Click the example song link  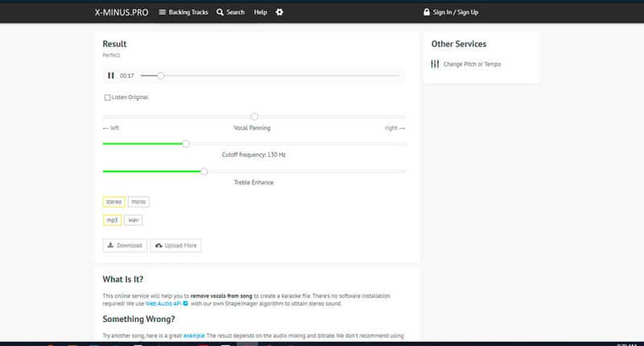pos(194,336)
